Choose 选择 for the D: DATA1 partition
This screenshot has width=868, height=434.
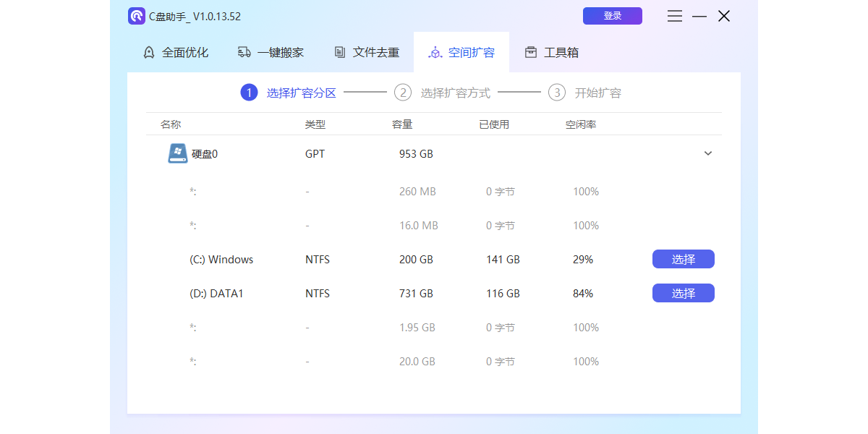point(683,293)
